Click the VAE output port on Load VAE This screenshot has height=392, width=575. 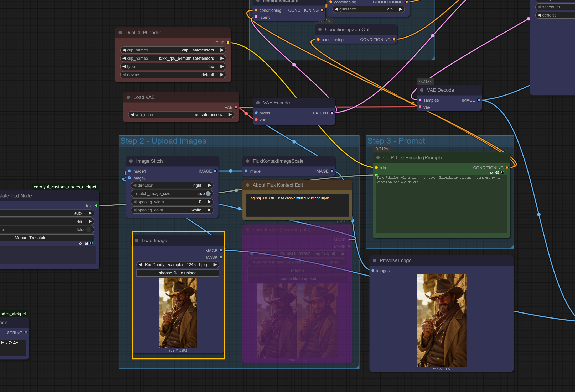236,107
